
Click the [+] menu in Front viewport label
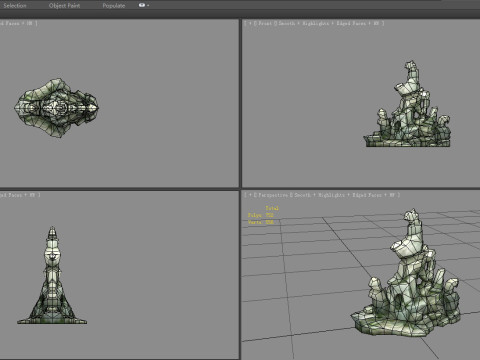coord(250,23)
